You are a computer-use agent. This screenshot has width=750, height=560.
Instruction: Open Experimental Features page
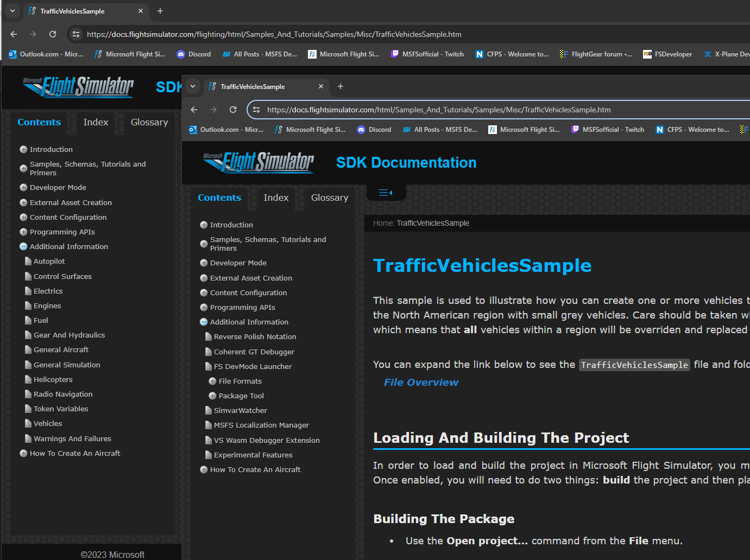253,455
